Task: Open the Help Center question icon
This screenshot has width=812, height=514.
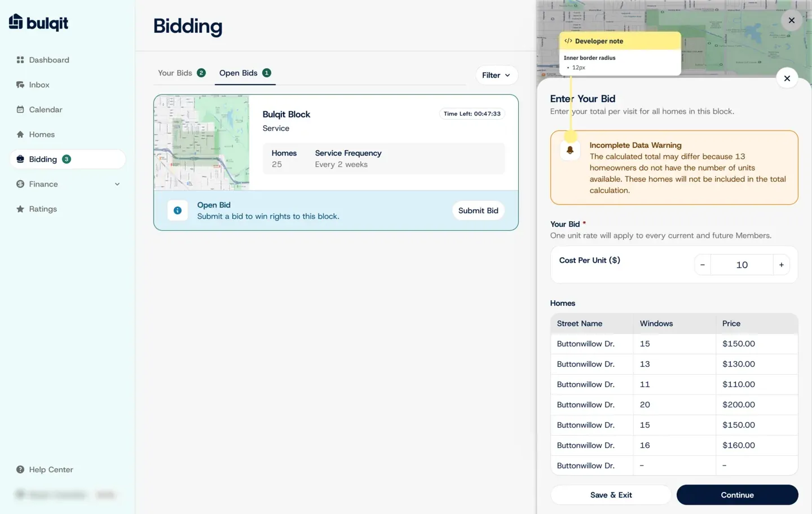Action: [x=20, y=469]
